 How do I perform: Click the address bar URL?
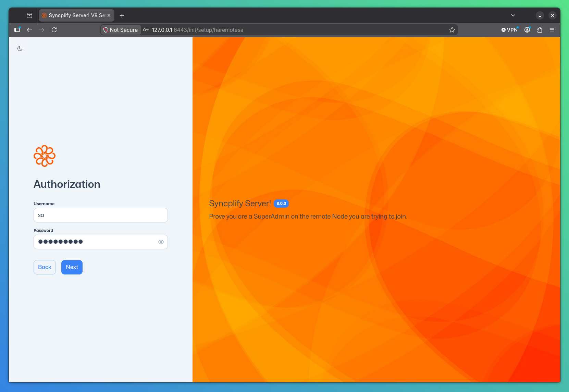click(x=198, y=30)
